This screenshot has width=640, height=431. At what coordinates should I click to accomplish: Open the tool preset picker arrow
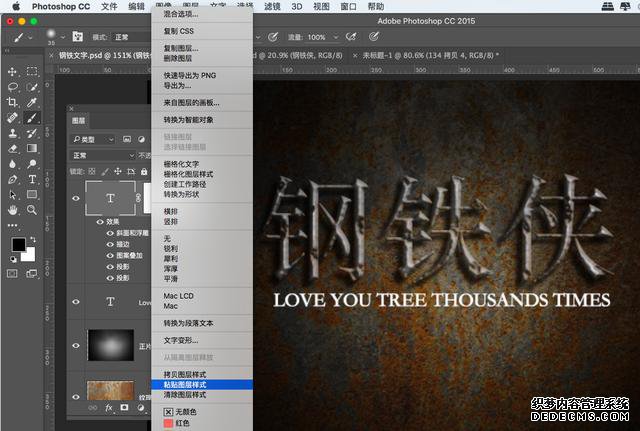pyautogui.click(x=30, y=37)
